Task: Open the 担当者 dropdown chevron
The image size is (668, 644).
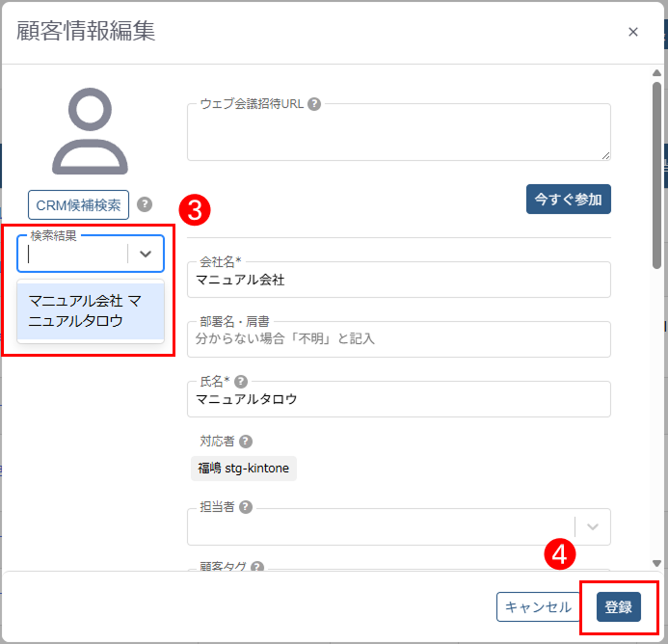Action: pyautogui.click(x=593, y=526)
